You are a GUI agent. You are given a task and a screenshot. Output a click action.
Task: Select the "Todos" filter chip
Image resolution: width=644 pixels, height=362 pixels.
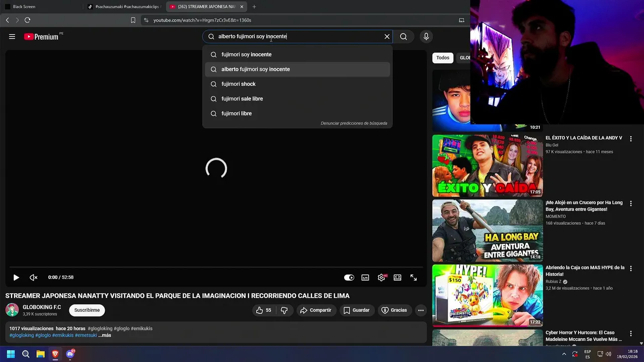pos(443,58)
